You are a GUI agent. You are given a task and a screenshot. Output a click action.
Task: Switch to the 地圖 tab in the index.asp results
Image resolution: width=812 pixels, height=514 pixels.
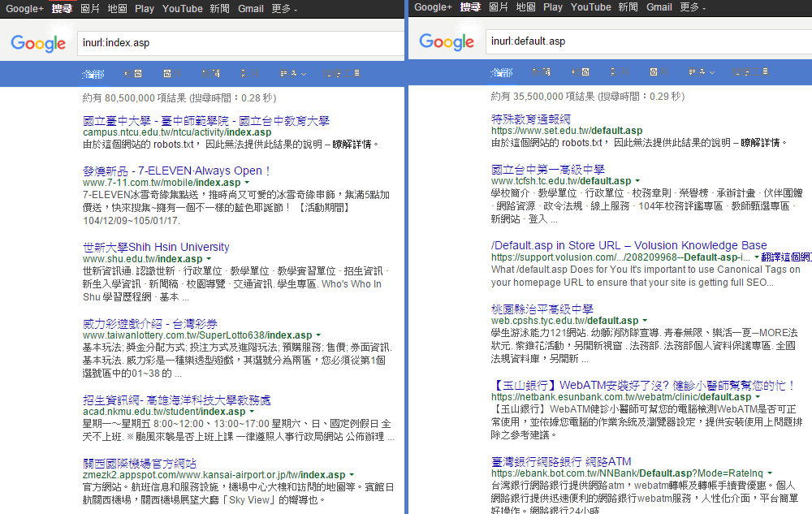[134, 74]
